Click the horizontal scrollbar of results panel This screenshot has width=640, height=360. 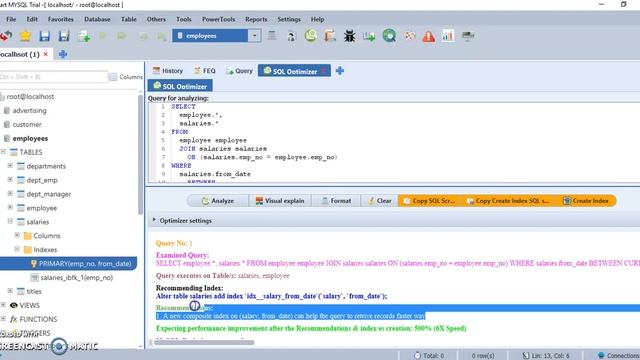click(x=203, y=342)
